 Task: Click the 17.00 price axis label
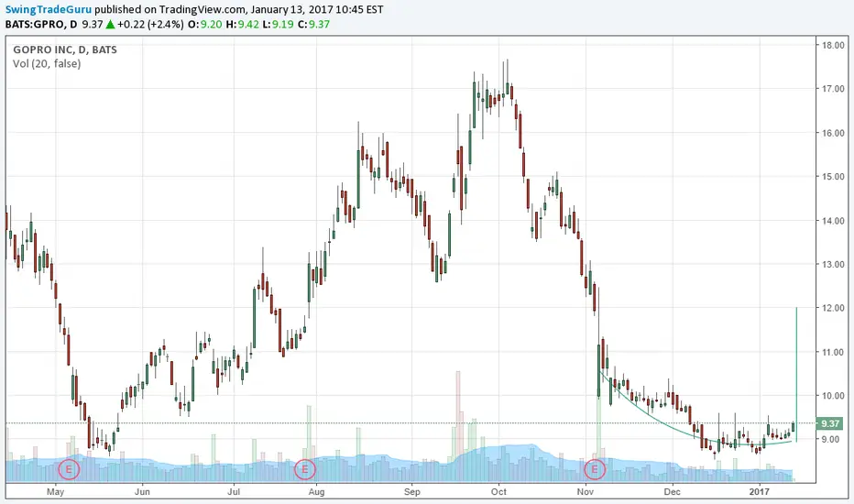point(833,89)
